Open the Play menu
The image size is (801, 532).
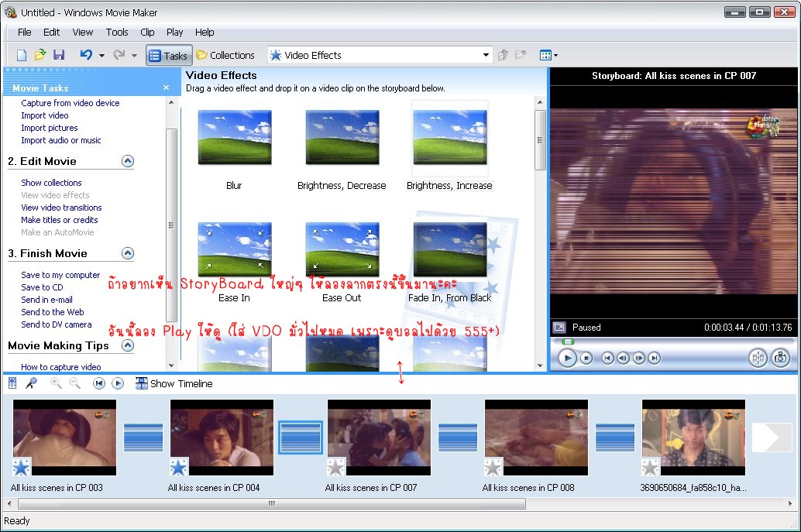pos(175,33)
